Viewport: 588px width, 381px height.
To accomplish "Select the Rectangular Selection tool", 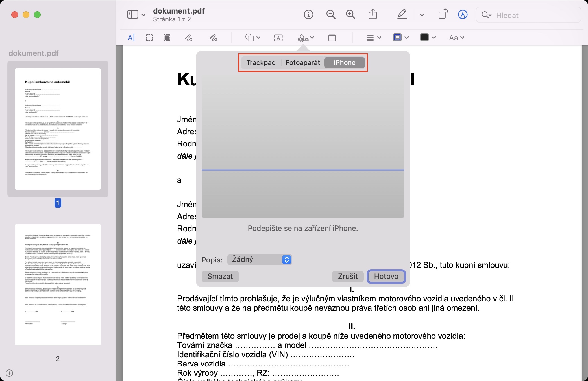I will coord(149,38).
